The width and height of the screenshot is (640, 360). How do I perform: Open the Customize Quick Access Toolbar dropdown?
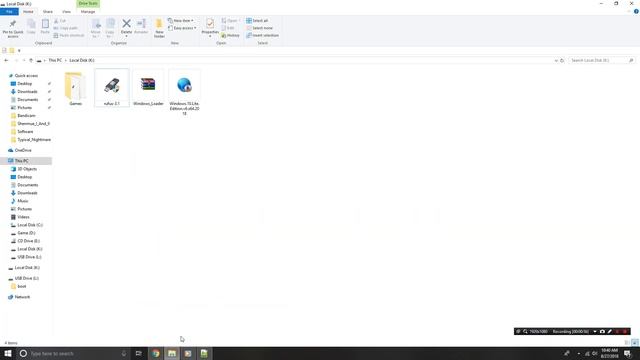19,51
